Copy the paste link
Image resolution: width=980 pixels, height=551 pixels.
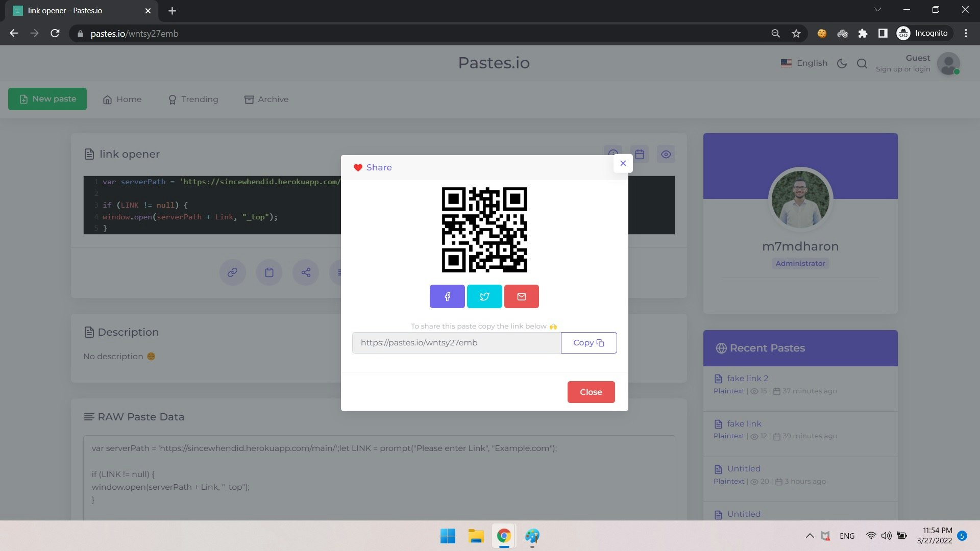pyautogui.click(x=589, y=343)
